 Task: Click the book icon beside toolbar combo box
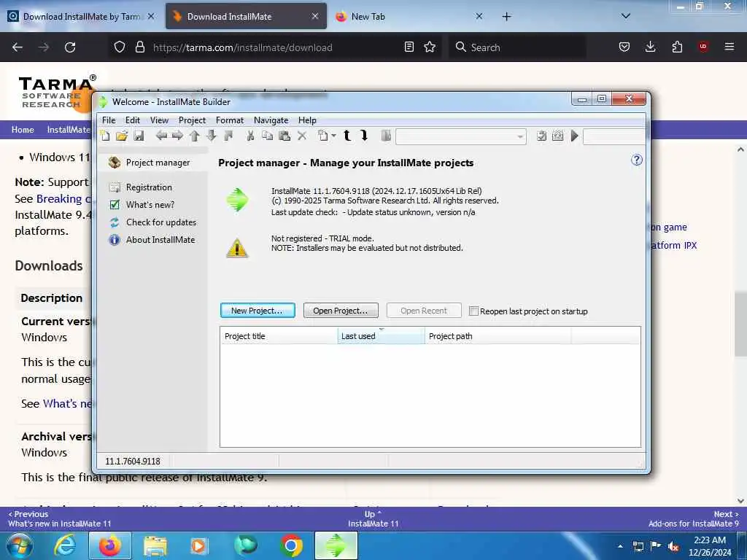tap(387, 136)
